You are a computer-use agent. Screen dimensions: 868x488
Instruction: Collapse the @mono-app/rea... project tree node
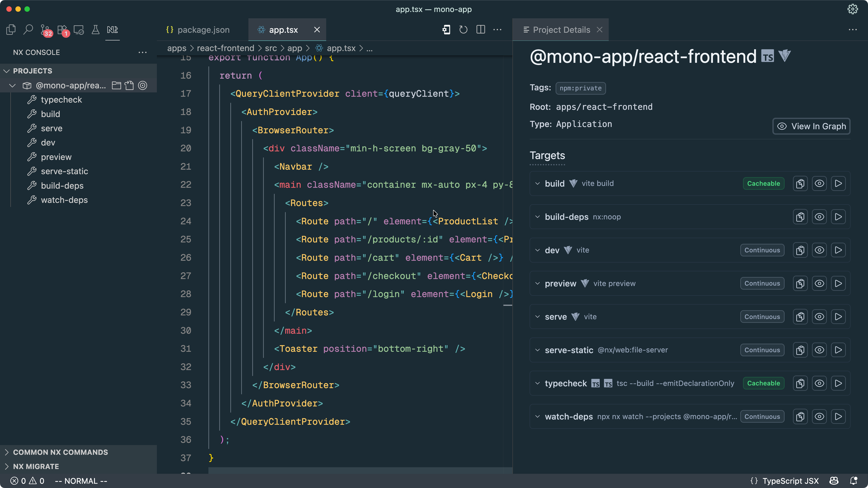(x=12, y=86)
